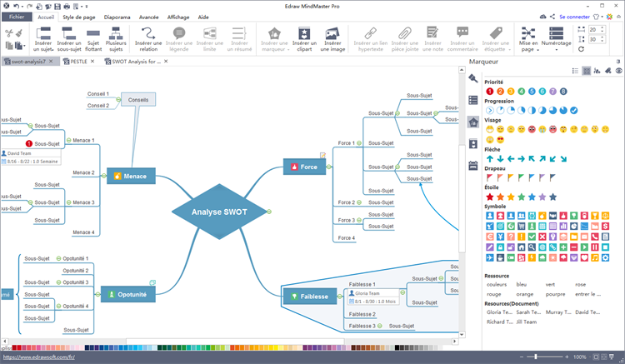Select the Opotunité topic box

128,294
